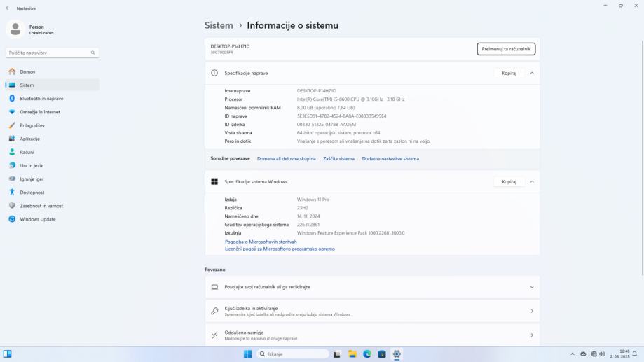Image resolution: width=644 pixels, height=362 pixels.
Task: Click the Dostopnost accessibility icon
Action: [12, 192]
